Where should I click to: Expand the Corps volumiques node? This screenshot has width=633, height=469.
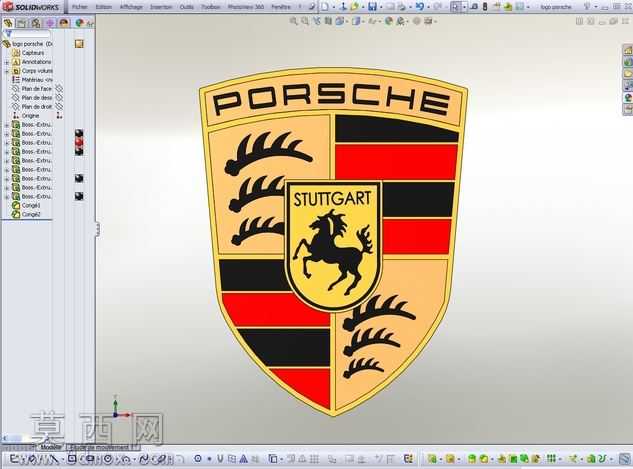(7, 71)
